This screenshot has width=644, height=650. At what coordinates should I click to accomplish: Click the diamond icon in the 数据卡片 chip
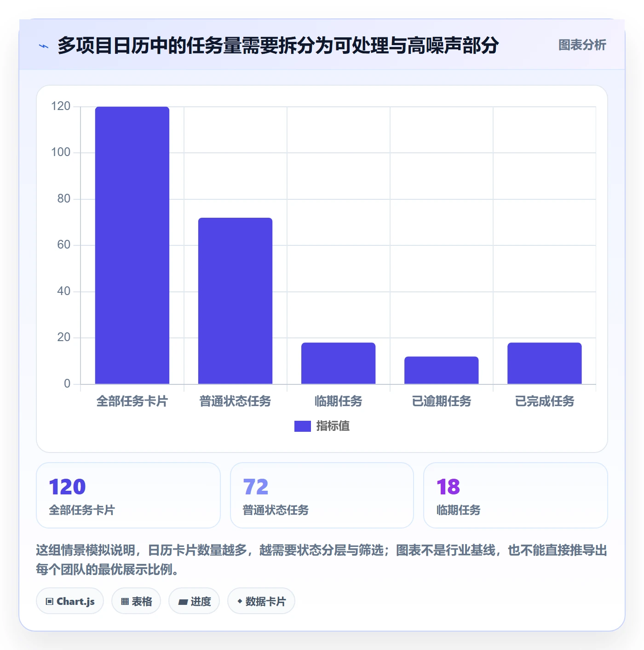point(240,601)
